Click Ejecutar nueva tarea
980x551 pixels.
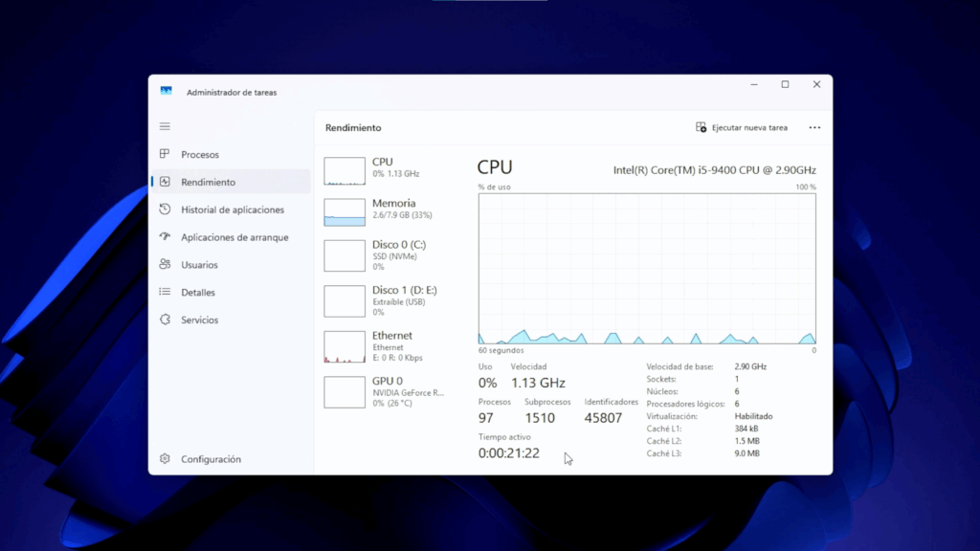click(x=746, y=127)
